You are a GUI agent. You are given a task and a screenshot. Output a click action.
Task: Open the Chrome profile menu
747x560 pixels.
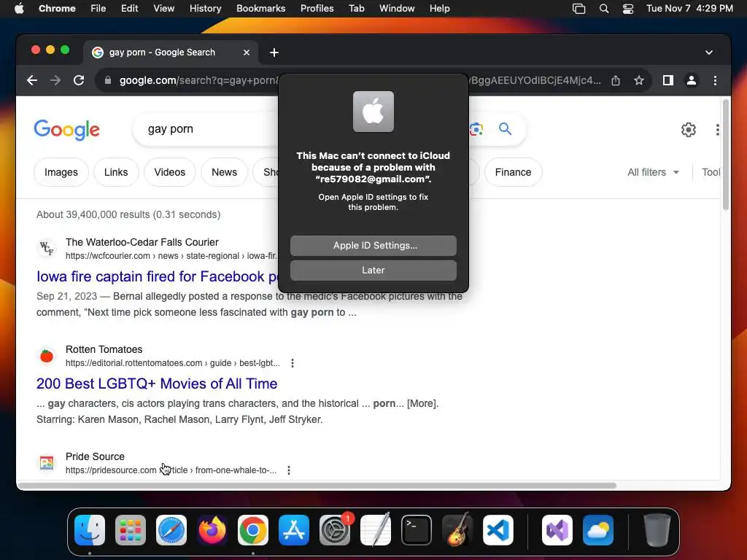pos(692,80)
